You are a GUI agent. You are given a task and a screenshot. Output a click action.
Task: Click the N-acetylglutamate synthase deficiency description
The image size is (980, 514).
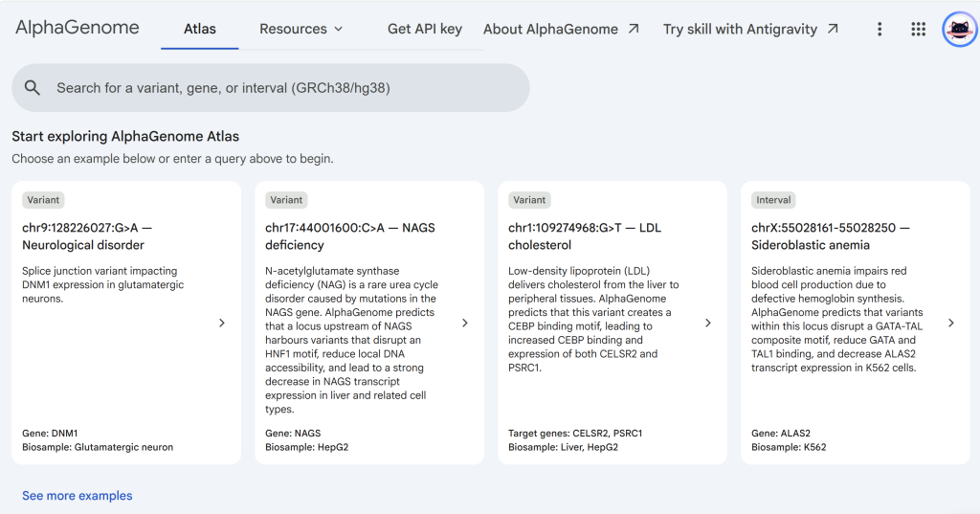(352, 340)
